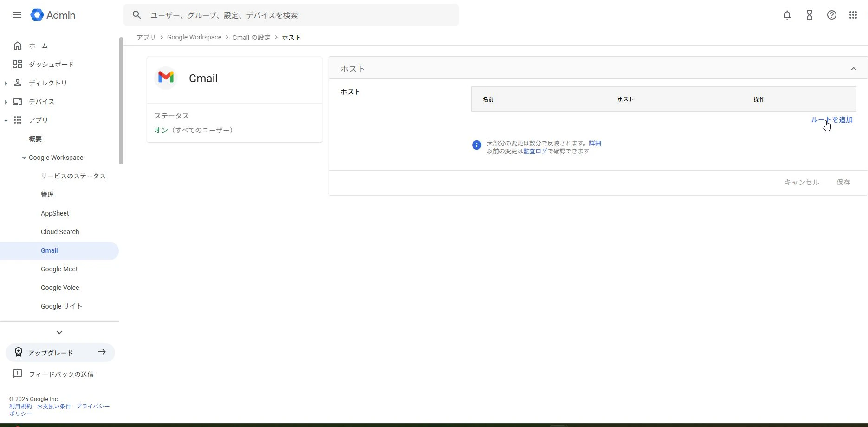This screenshot has width=868, height=427.
Task: Click the キャンセル button
Action: point(802,182)
